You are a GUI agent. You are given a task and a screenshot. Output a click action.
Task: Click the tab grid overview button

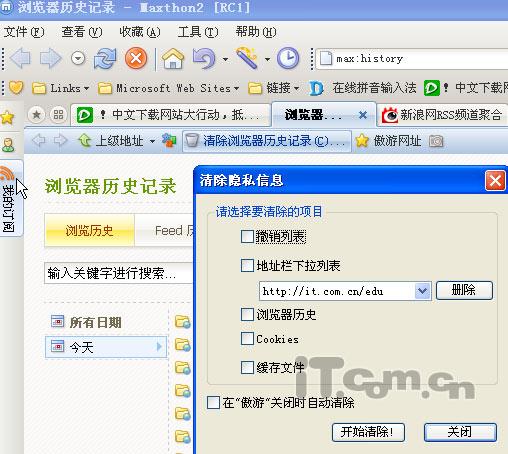58,115
